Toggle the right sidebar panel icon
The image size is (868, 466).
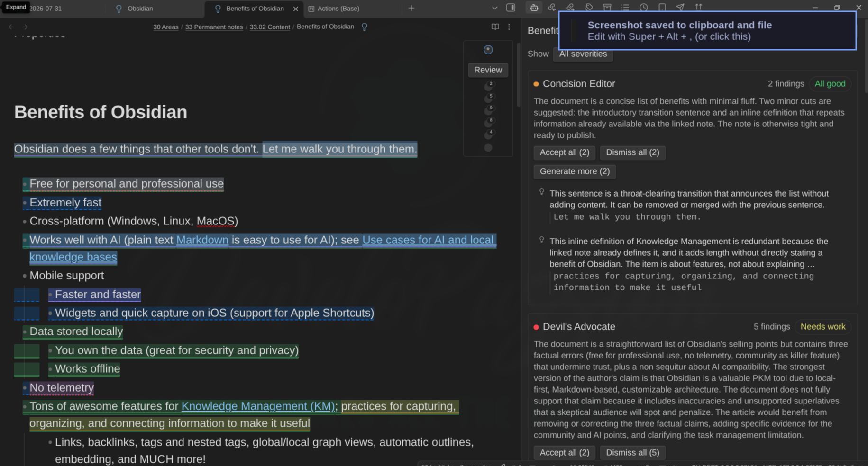coord(511,8)
